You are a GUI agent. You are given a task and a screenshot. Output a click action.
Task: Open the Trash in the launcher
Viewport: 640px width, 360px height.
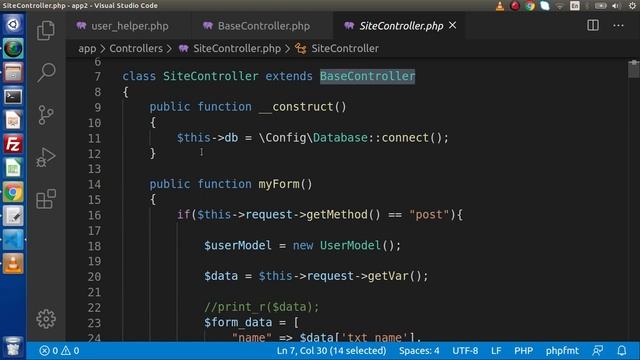pos(13,347)
